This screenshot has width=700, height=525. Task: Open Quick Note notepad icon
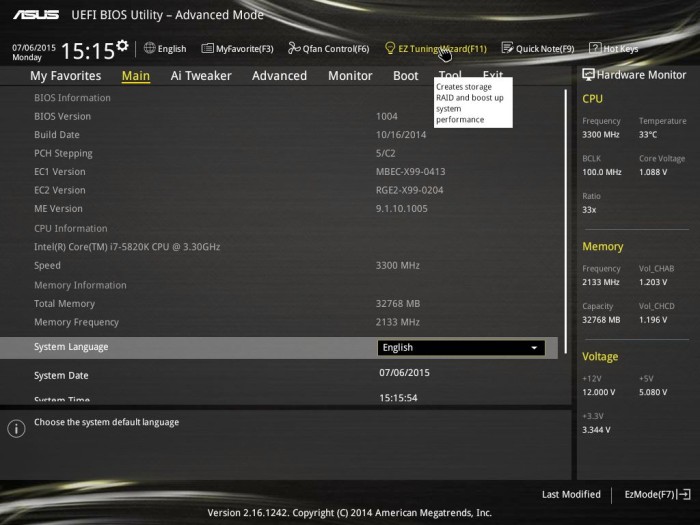point(507,48)
